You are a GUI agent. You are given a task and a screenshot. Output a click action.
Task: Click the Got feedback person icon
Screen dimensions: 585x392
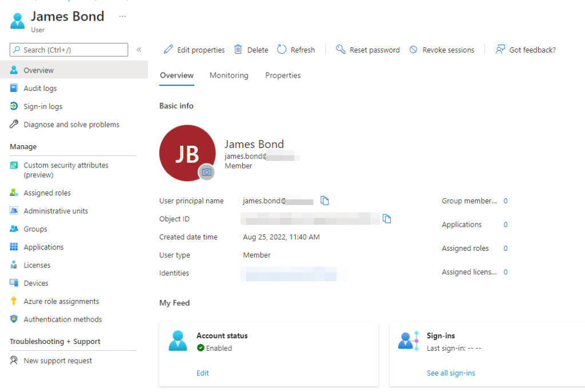coord(500,49)
